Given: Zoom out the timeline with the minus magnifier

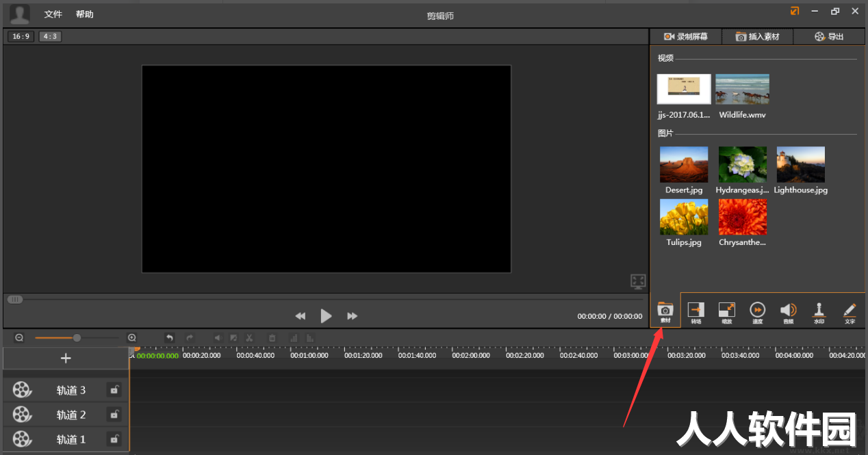Looking at the screenshot, I should (x=19, y=337).
